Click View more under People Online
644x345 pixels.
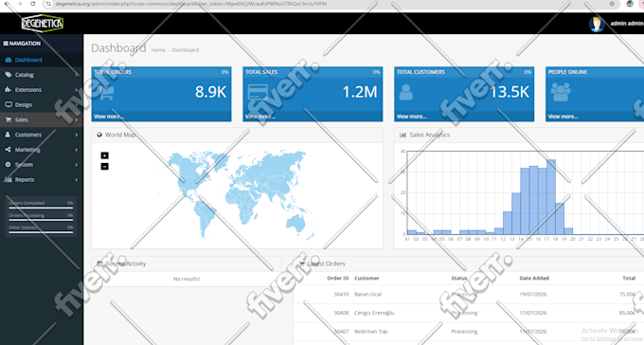(x=563, y=117)
